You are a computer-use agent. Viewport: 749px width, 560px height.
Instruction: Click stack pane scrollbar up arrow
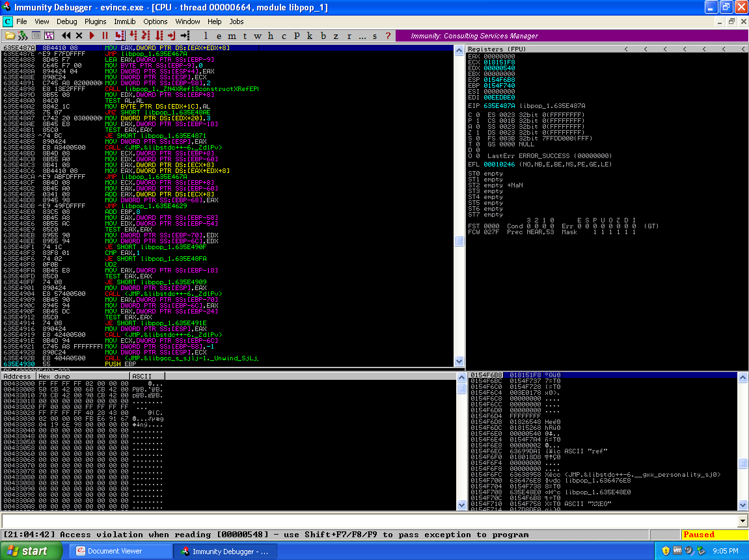742,378
